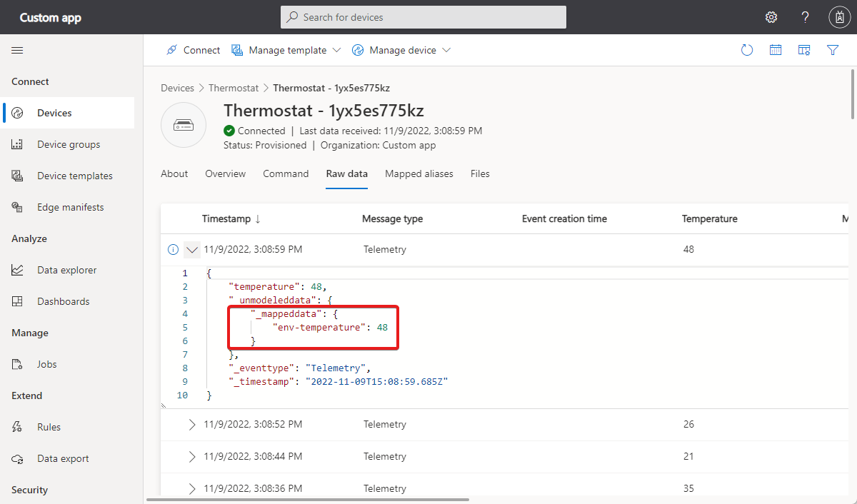Open Jobs in sidebar

click(x=69, y=364)
